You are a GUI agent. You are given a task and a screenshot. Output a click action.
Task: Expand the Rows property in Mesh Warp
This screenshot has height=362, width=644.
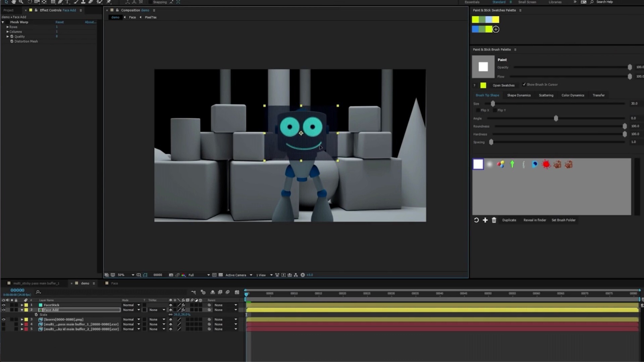click(x=7, y=27)
